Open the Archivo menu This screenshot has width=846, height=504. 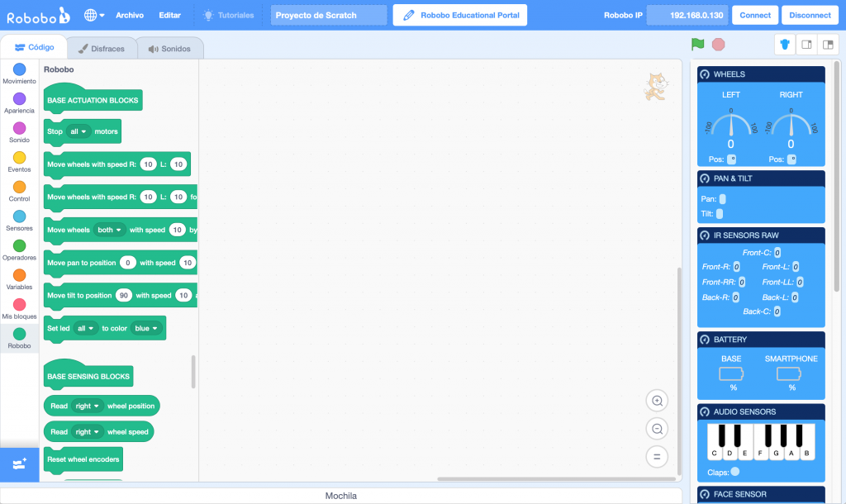pos(129,15)
